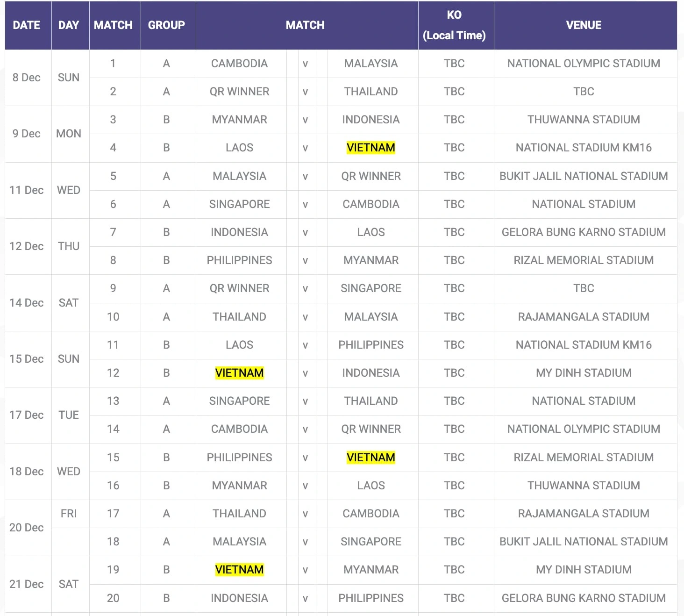Image resolution: width=684 pixels, height=616 pixels.
Task: Click SINGAPORE in match 6 row
Action: [240, 204]
